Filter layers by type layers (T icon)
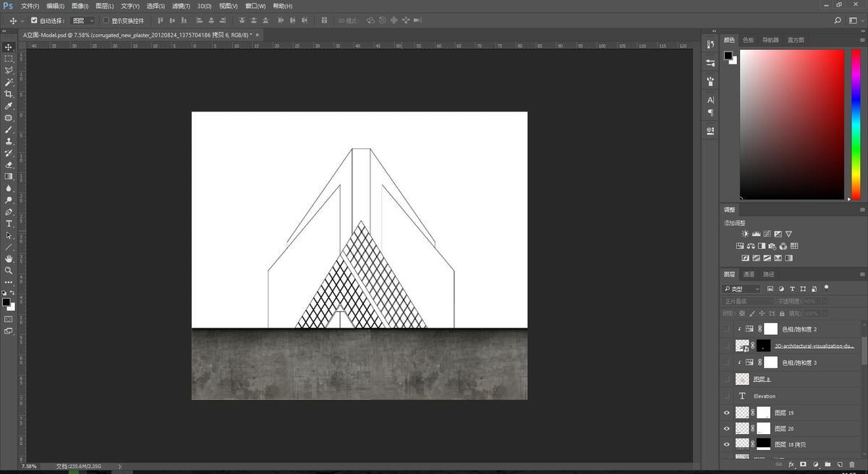 [792, 289]
